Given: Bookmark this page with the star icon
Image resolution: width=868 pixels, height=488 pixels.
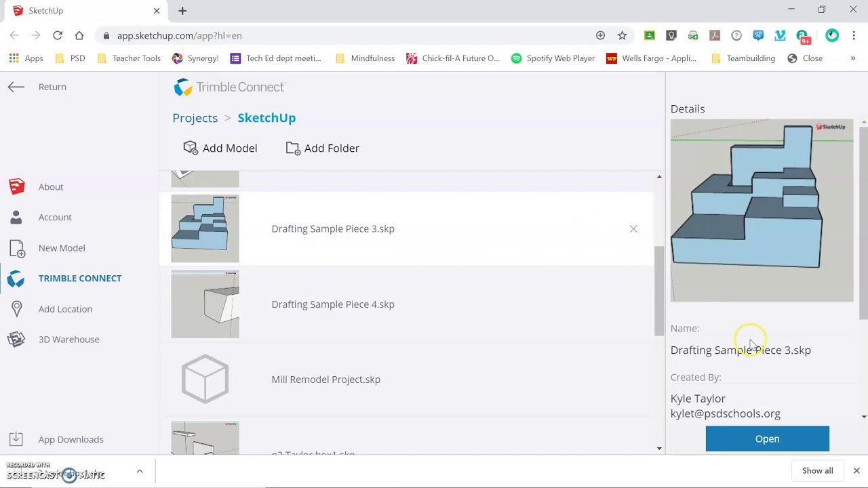Looking at the screenshot, I should [x=622, y=35].
